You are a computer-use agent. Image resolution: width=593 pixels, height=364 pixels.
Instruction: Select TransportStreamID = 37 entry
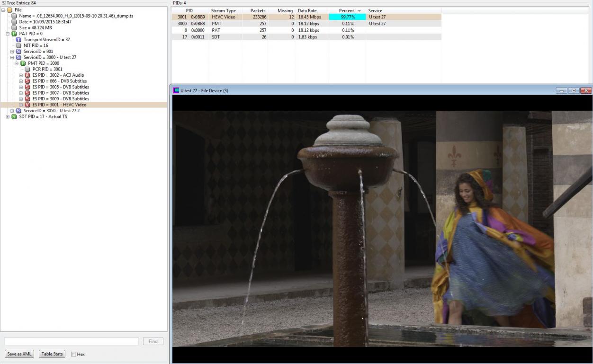click(47, 40)
